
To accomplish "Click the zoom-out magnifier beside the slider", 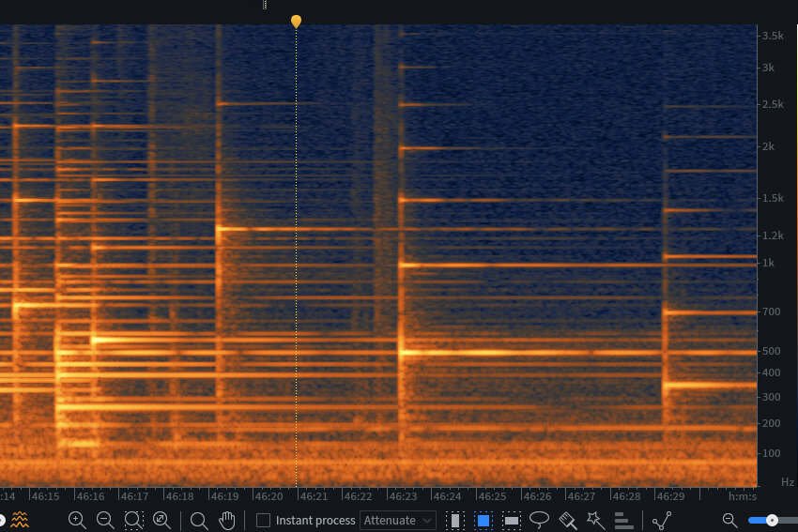I will click(729, 520).
